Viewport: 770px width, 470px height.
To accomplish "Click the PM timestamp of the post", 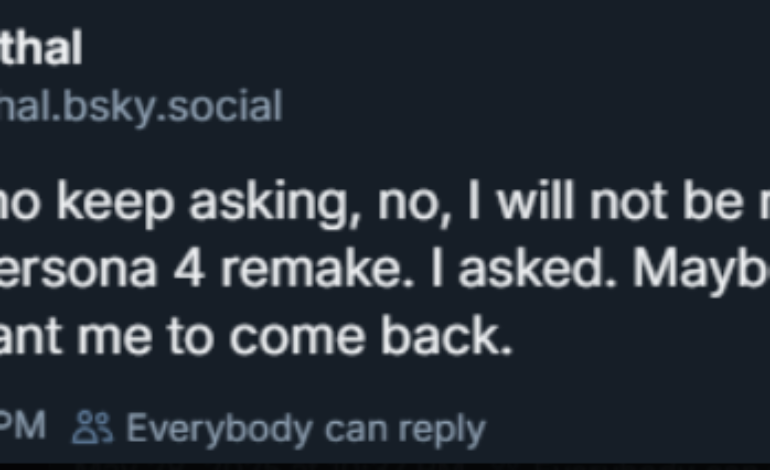I will (x=22, y=428).
